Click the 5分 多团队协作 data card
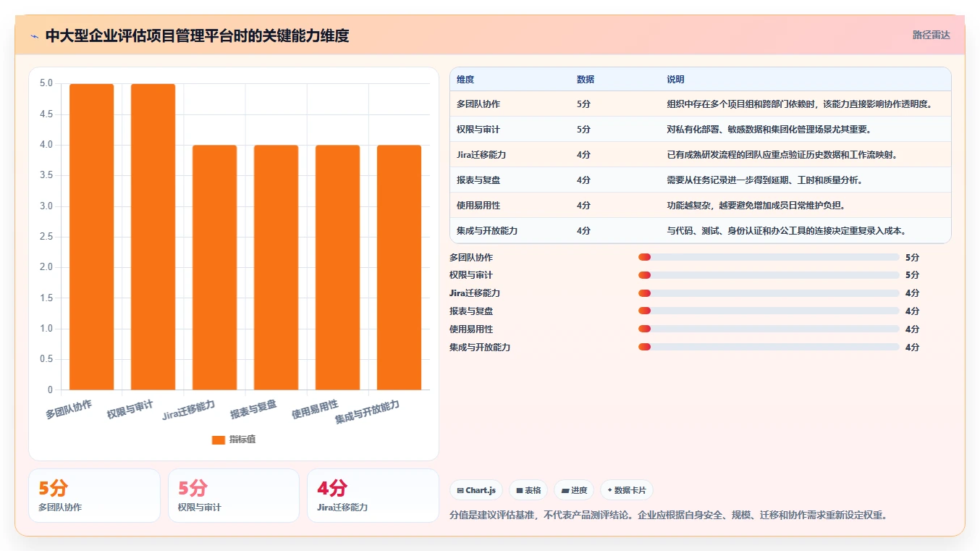Image resolution: width=980 pixels, height=551 pixels. point(94,495)
